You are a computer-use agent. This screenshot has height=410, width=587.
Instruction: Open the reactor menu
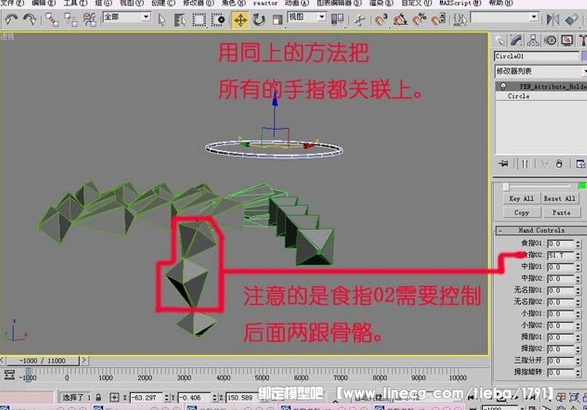coord(265,3)
